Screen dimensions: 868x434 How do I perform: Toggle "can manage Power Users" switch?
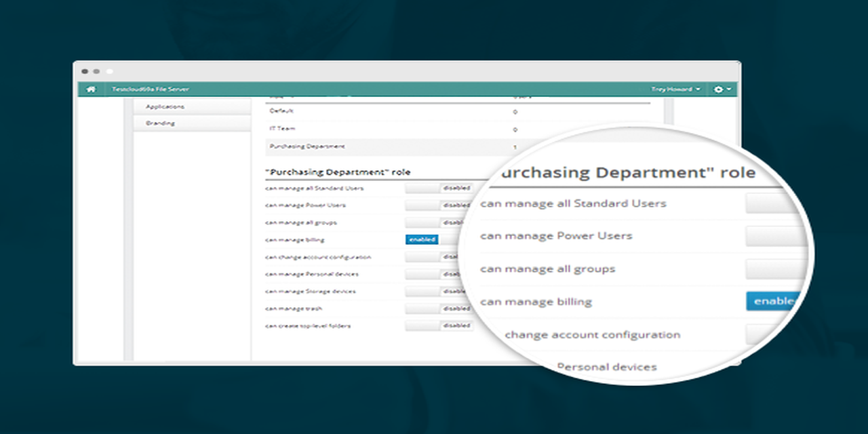pyautogui.click(x=439, y=205)
